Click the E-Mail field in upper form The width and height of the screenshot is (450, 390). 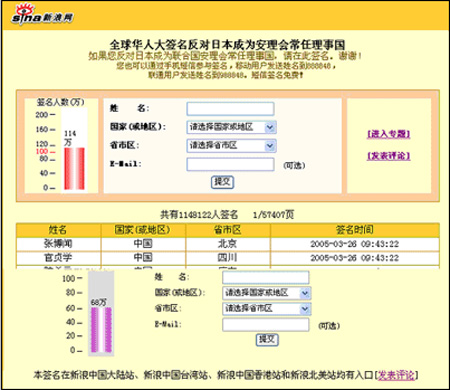(x=230, y=164)
